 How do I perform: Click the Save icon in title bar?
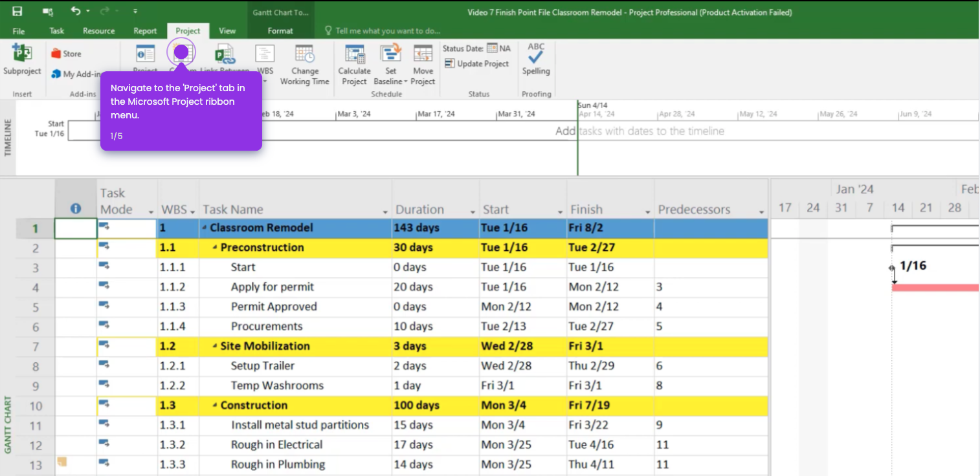click(17, 12)
